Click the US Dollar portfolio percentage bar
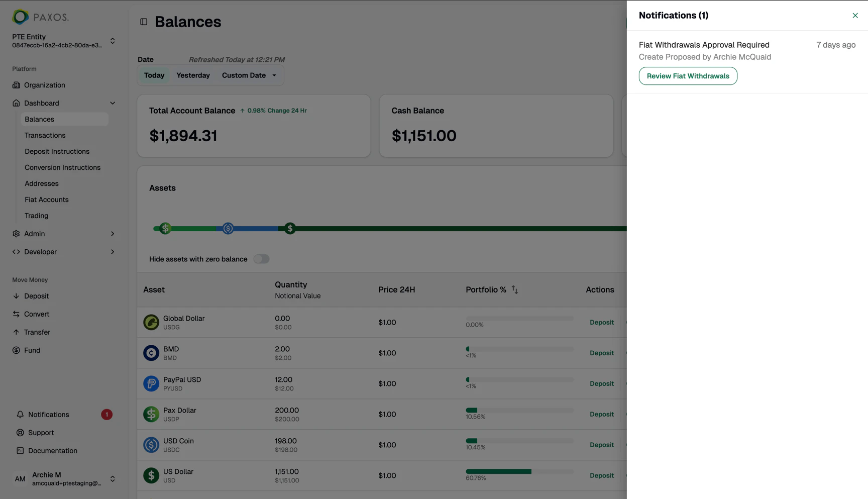868x499 pixels. click(519, 471)
